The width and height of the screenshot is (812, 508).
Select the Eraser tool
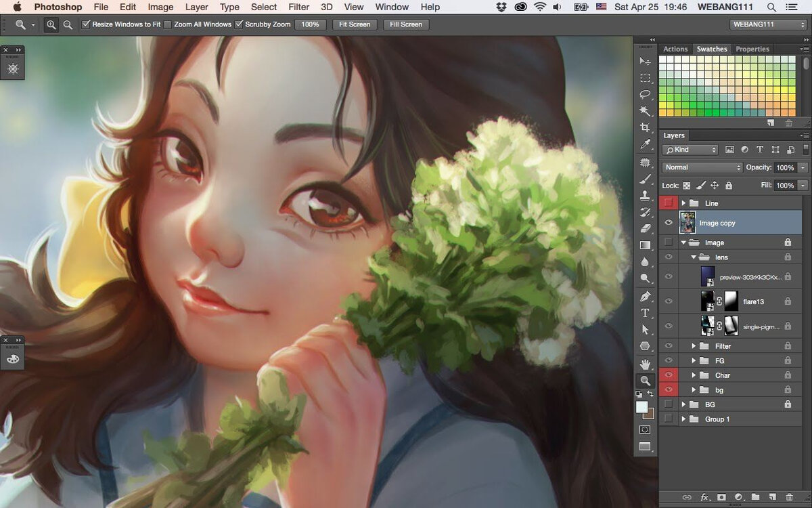pos(645,228)
